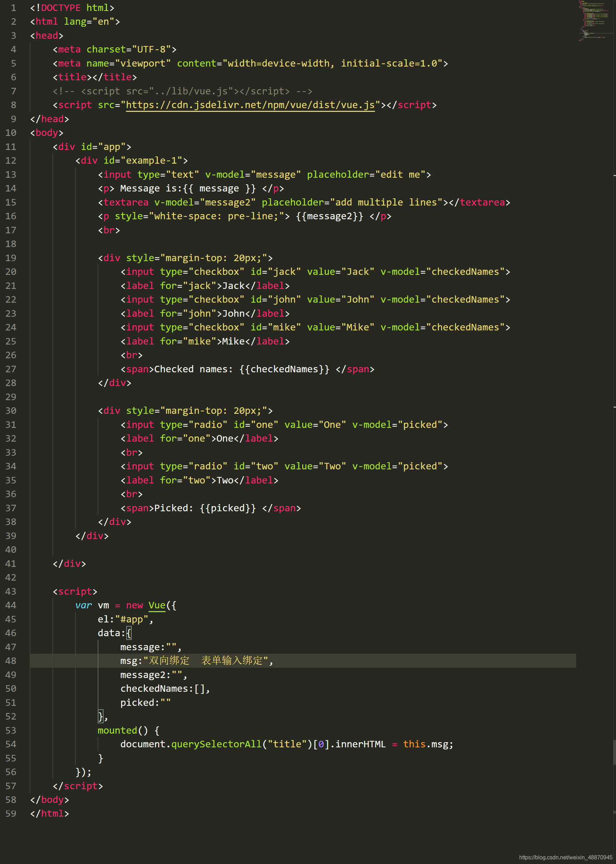Click the 'mounted()' method name

point(123,730)
